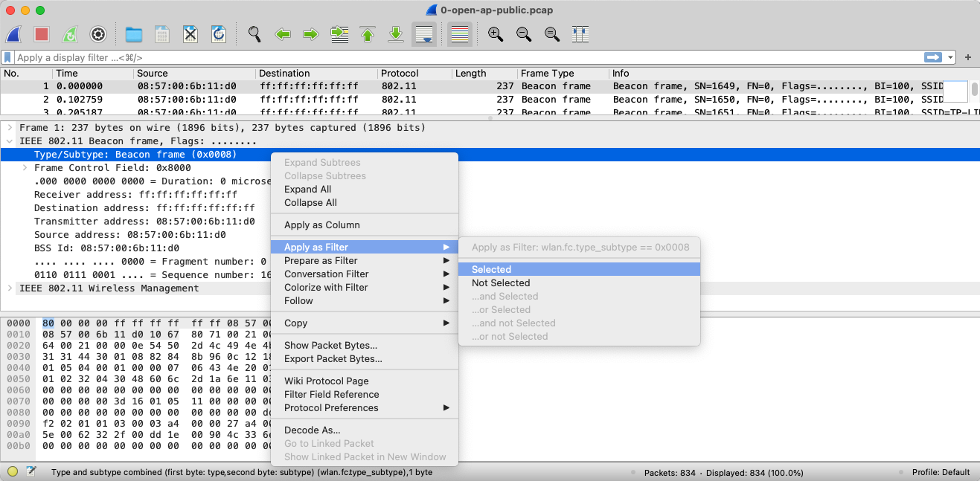The width and height of the screenshot is (980, 481).
Task: Zoom in on packet text
Action: click(x=496, y=34)
